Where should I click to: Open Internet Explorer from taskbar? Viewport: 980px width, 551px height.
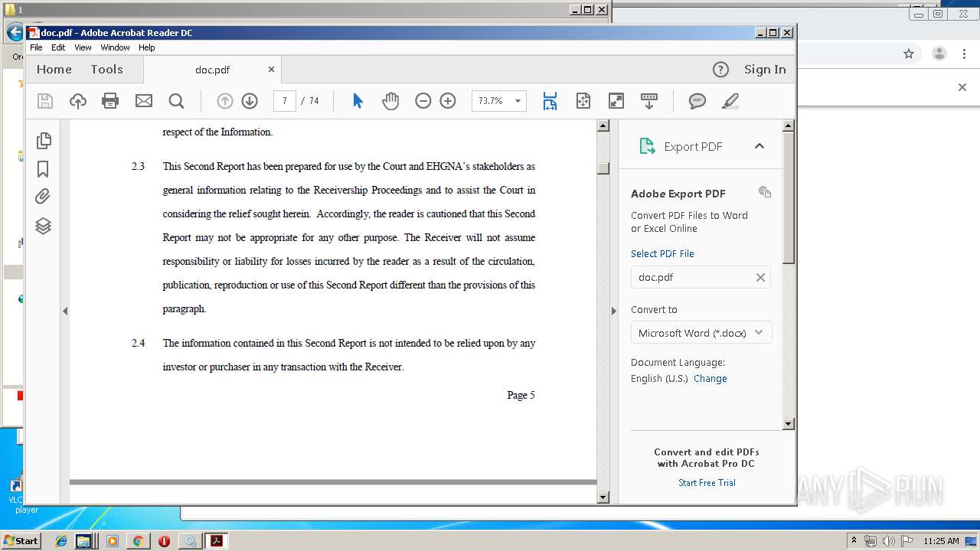[61, 541]
